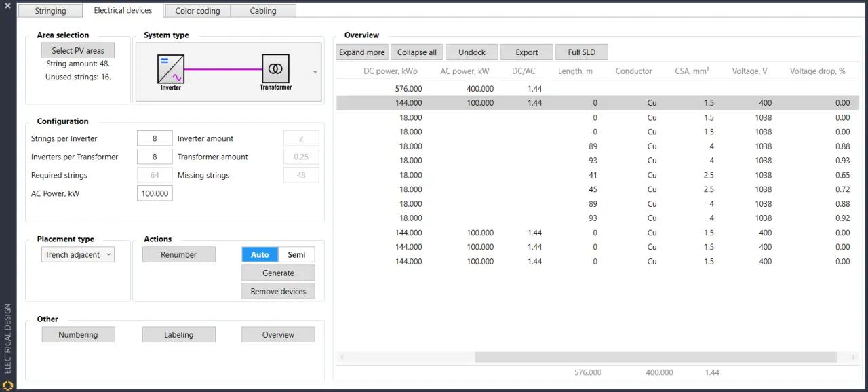Open the Numbering options
The image size is (868, 392).
click(78, 334)
